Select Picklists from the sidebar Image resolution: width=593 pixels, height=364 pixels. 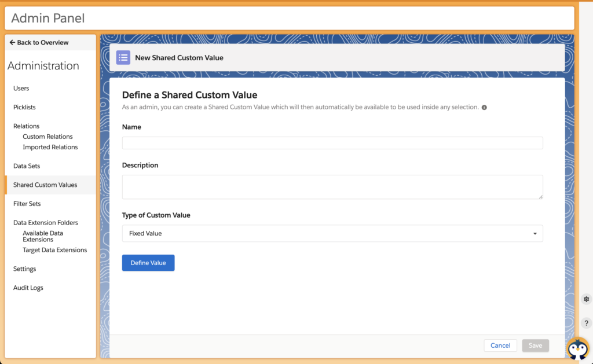point(24,107)
